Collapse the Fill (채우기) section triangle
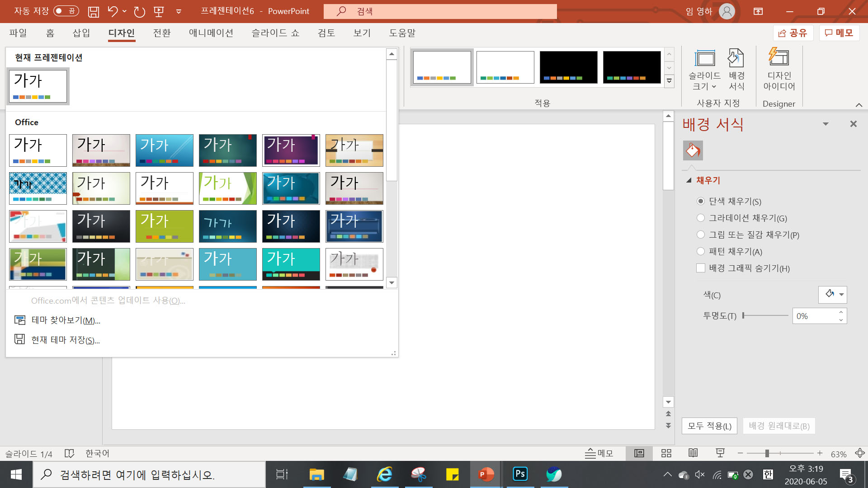Screen dimensions: 868x488 tap(689, 180)
